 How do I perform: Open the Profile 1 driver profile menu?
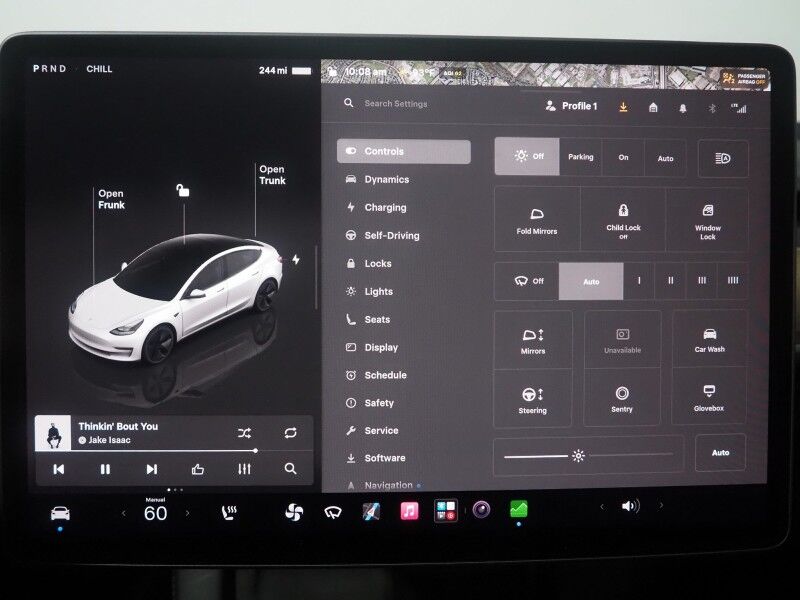pyautogui.click(x=571, y=106)
